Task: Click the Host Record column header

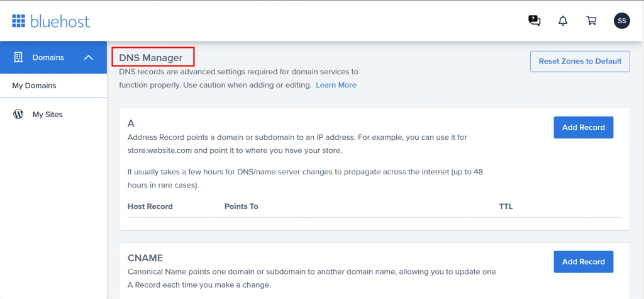Action: (x=150, y=206)
